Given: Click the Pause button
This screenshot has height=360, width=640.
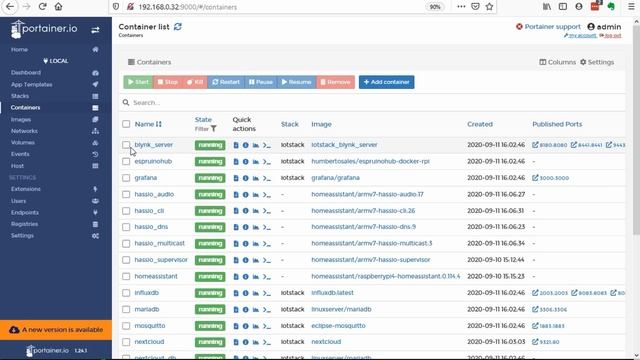Looking at the screenshot, I should (260, 82).
